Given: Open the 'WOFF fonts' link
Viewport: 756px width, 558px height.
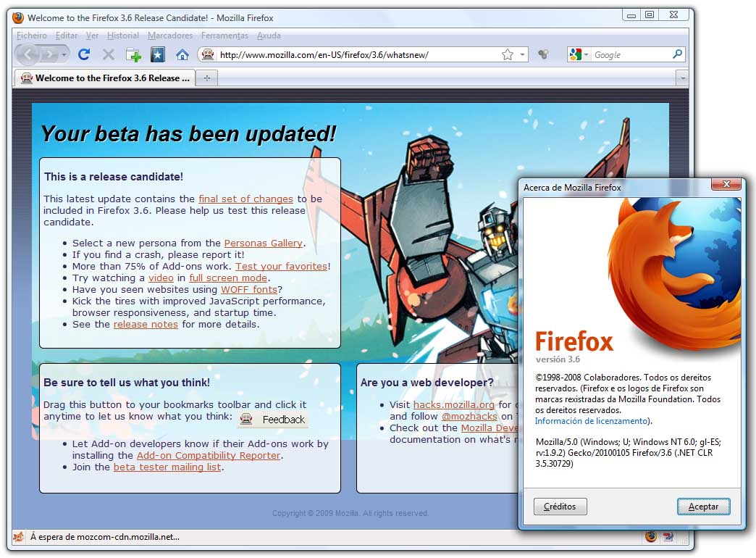Looking at the screenshot, I should click(x=249, y=290).
